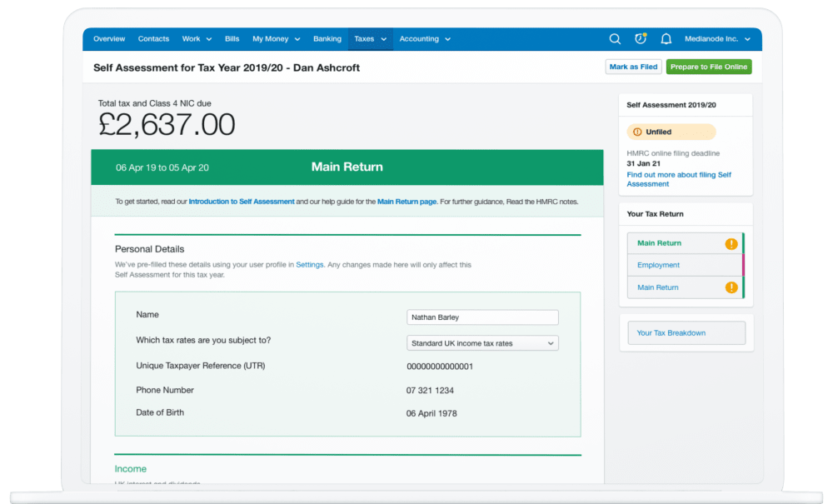The image size is (833, 504).
Task: Click the 06 Apr 19 to 05 Apr 20 period
Action: 162,167
